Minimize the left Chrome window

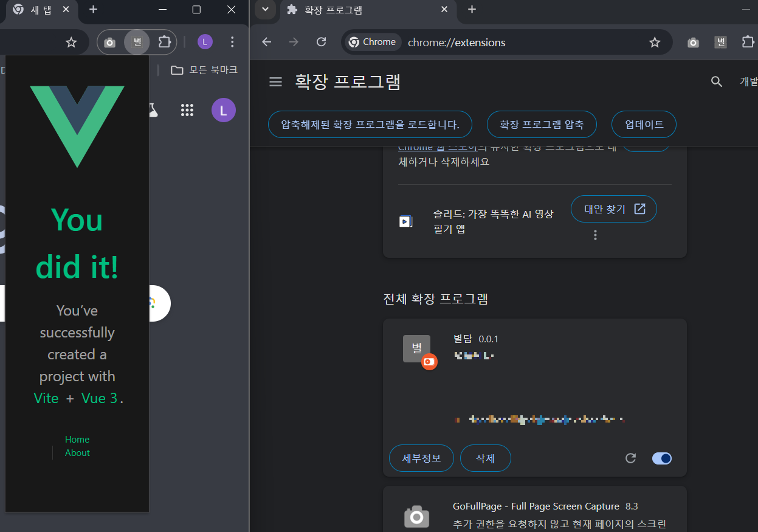point(162,9)
